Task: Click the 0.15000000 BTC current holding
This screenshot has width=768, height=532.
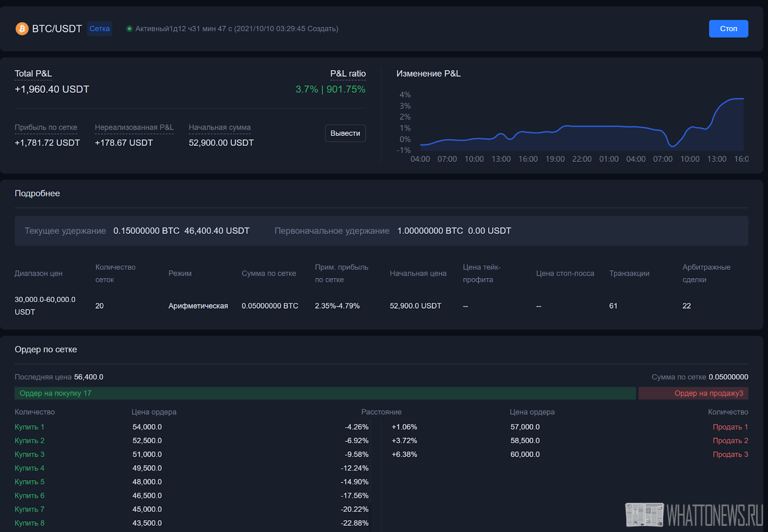Action: pyautogui.click(x=146, y=231)
